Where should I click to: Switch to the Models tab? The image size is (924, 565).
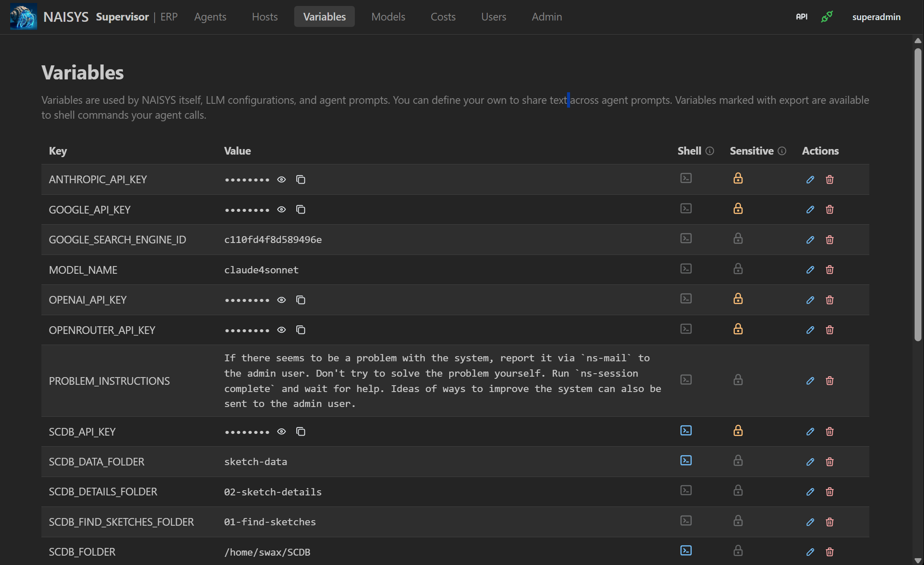pyautogui.click(x=388, y=17)
